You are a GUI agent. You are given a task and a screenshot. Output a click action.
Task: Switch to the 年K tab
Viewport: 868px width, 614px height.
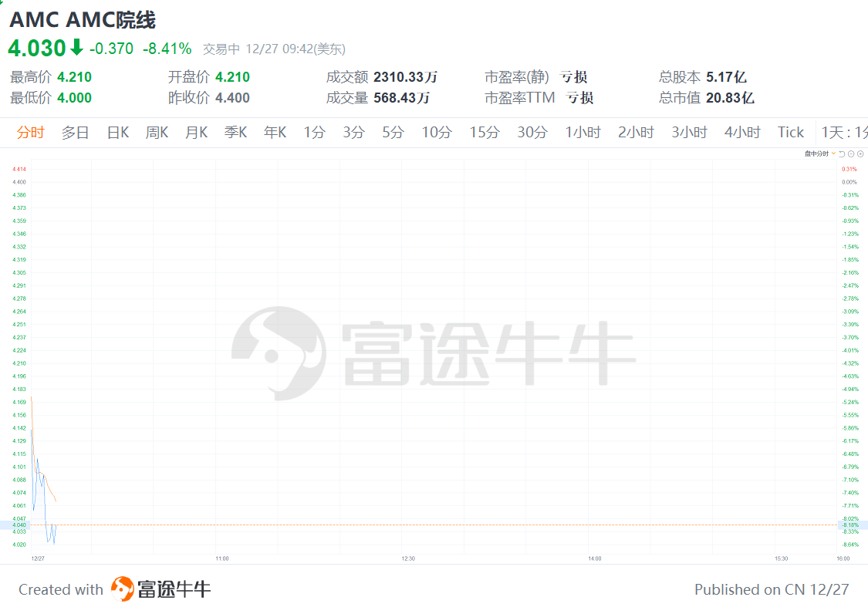pos(275,133)
